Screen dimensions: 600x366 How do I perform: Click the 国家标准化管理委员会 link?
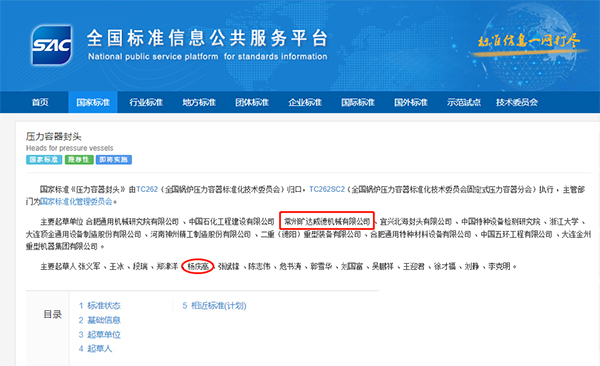pos(76,201)
